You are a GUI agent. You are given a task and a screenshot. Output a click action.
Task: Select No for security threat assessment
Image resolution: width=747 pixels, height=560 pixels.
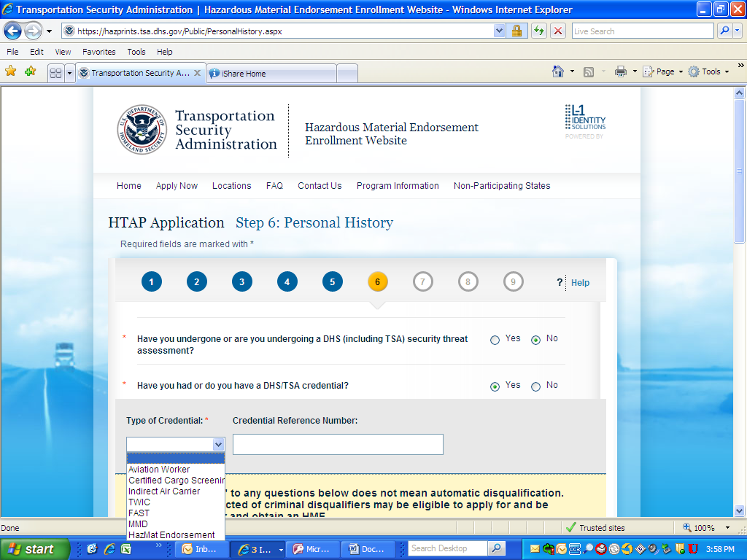[x=536, y=340]
